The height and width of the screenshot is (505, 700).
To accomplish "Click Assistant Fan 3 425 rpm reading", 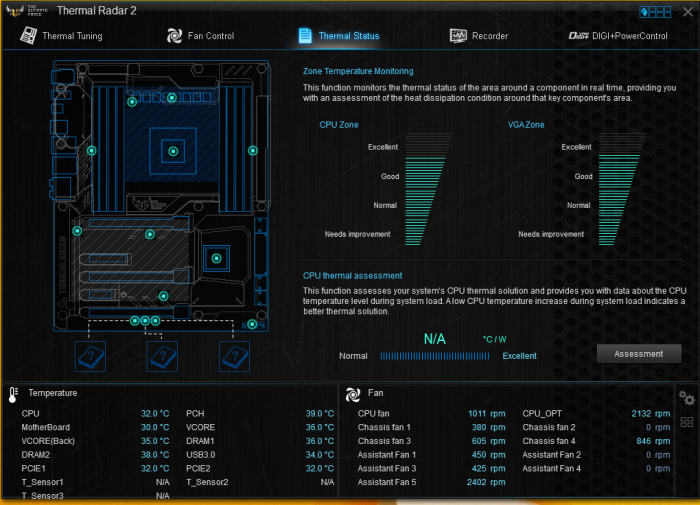I will click(x=488, y=468).
